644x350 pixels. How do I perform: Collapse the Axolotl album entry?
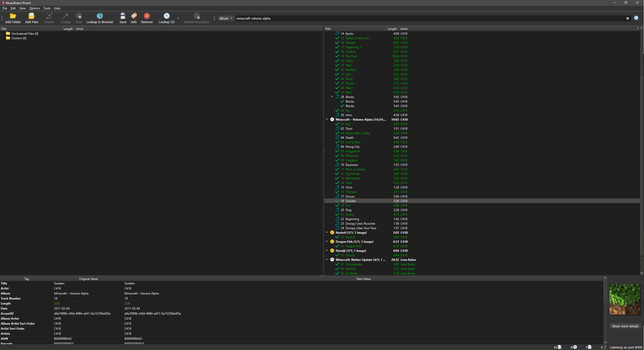[x=327, y=232]
